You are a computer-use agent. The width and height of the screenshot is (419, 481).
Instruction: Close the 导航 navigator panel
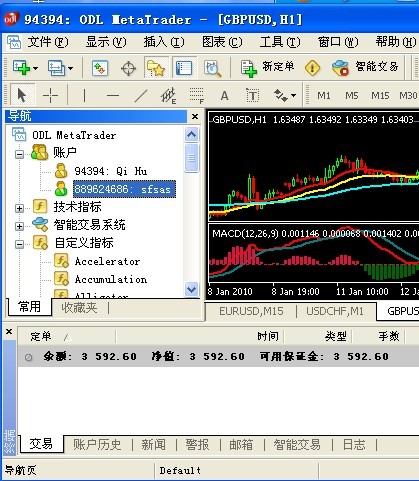click(x=195, y=116)
